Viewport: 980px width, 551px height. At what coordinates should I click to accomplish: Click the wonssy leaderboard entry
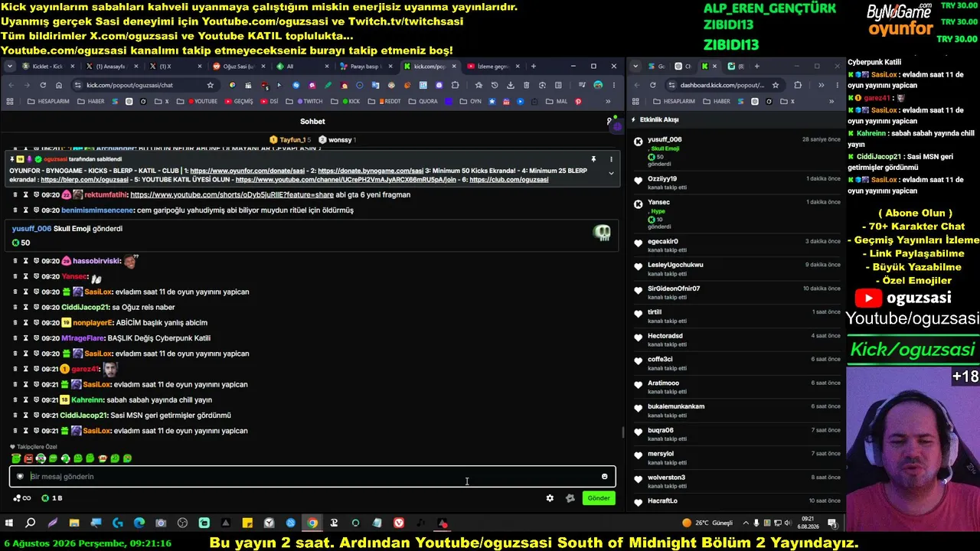[x=337, y=140]
